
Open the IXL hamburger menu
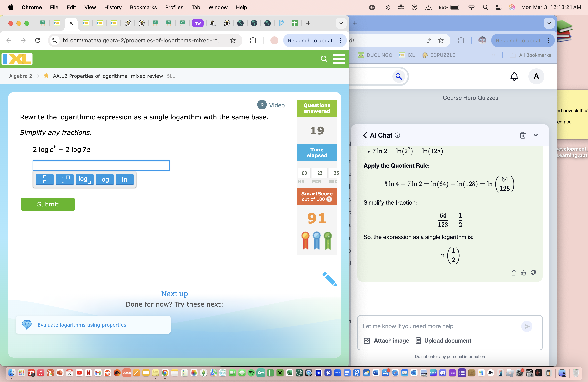point(339,59)
